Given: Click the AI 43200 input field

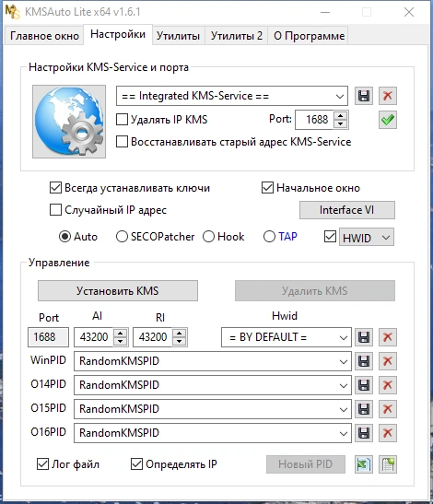Looking at the screenshot, I should click(94, 337).
